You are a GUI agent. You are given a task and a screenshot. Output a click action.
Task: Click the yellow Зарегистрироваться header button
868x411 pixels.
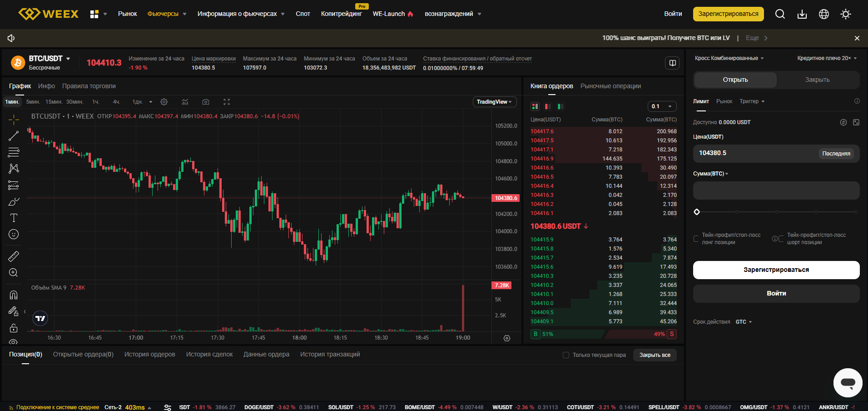click(728, 14)
